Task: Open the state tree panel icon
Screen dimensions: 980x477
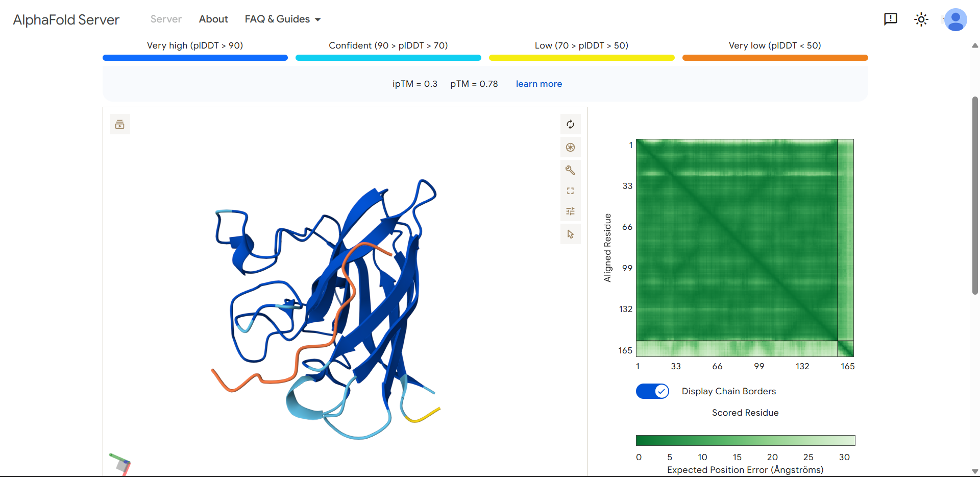Action: point(120,124)
